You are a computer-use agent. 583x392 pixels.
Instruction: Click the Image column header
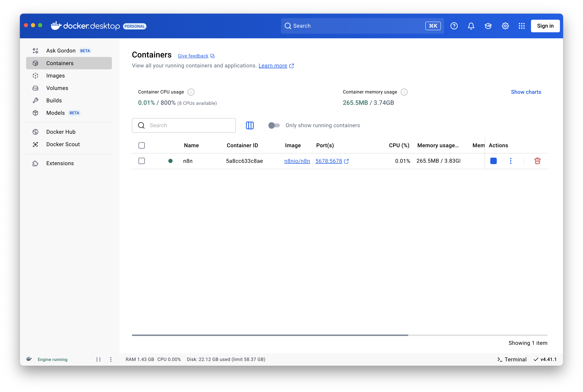point(293,145)
